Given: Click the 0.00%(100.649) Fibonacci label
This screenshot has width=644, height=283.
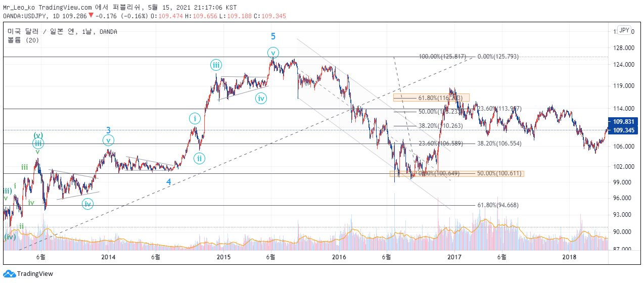Looking at the screenshot, I should click(x=440, y=173).
